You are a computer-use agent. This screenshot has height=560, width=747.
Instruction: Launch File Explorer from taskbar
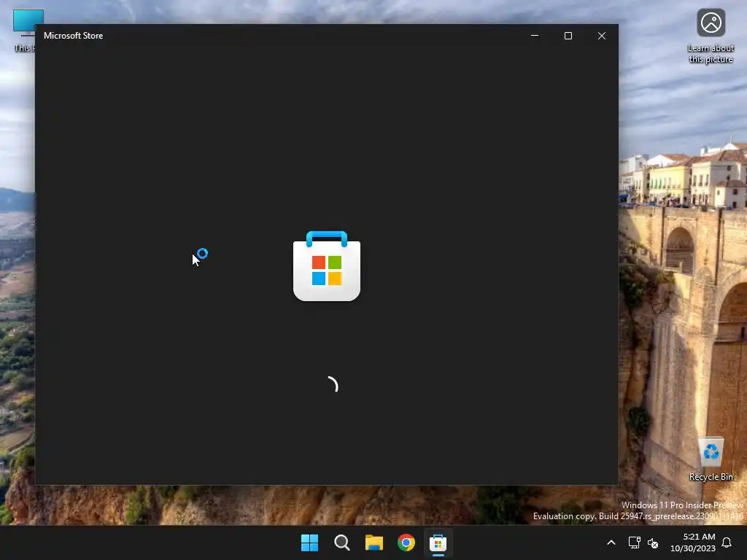click(x=374, y=542)
